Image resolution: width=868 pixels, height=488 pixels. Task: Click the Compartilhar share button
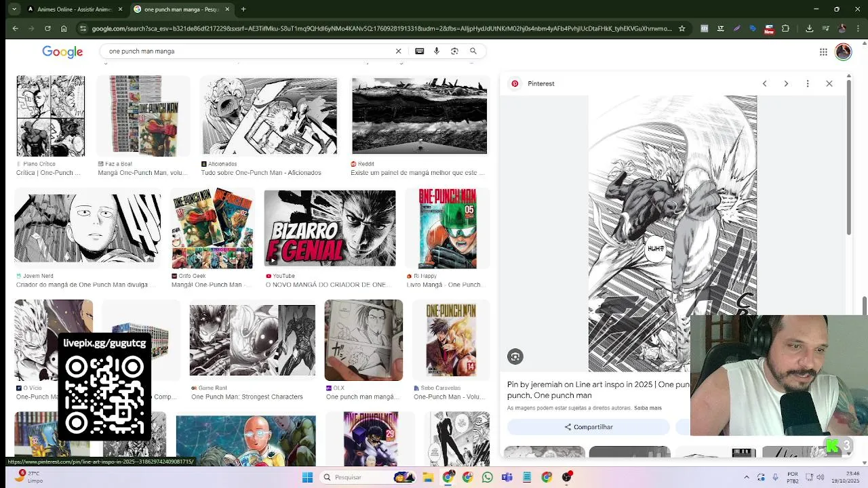(x=589, y=427)
